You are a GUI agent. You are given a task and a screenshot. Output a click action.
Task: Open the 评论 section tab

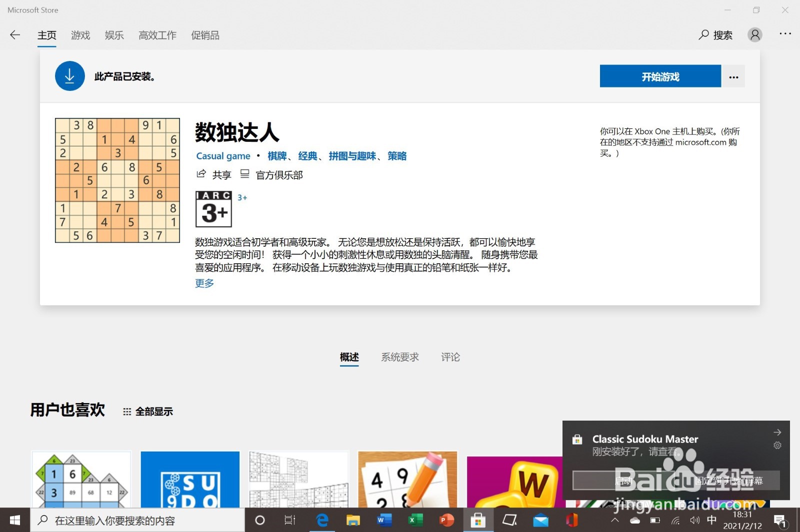[x=450, y=357]
